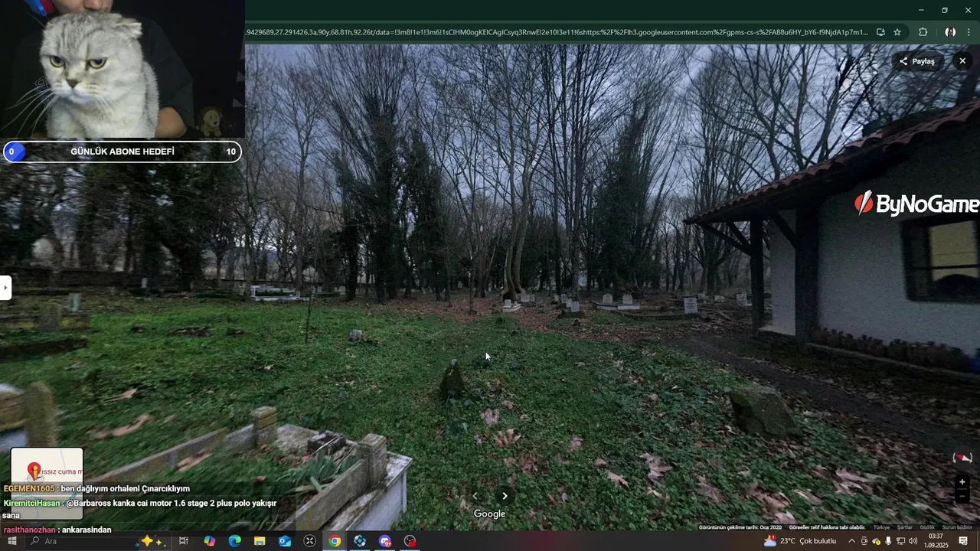This screenshot has width=980, height=551.
Task: Open network settings from tray icon
Action: [900, 541]
